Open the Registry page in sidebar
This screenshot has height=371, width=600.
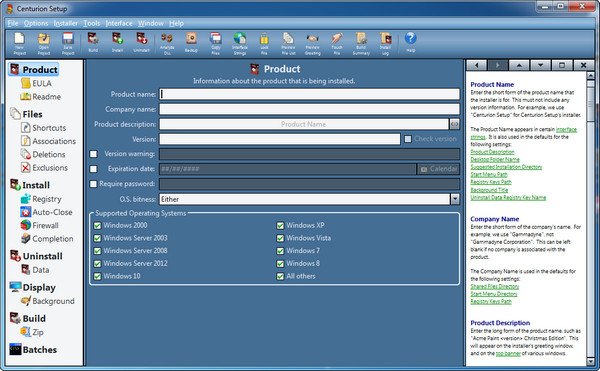pos(41,199)
